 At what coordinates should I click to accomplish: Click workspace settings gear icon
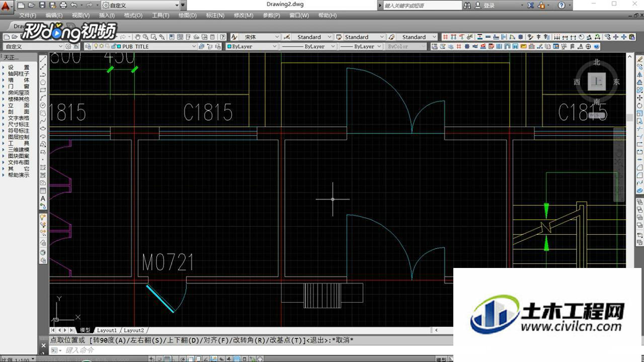[x=68, y=46]
